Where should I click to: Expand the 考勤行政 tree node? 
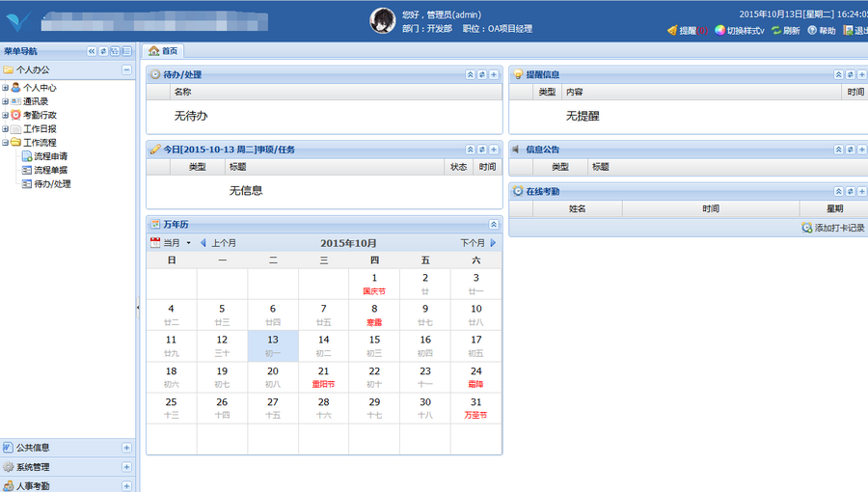tap(5, 115)
